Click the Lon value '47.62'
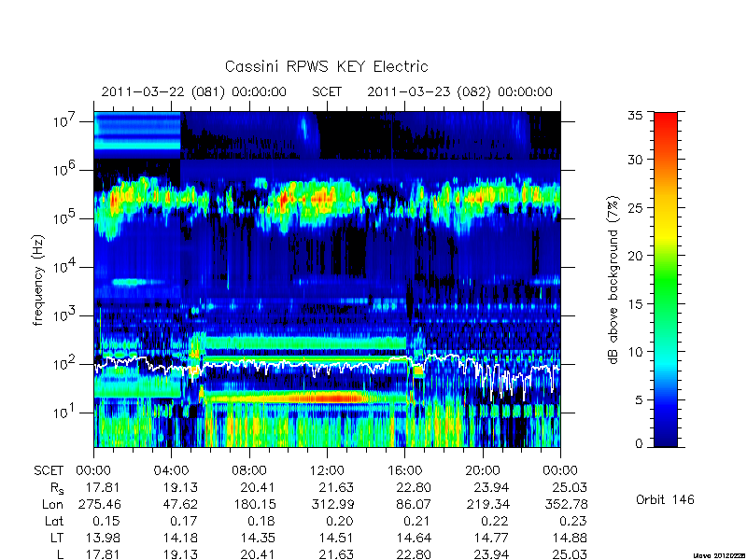Screen dimensions: 747x560 pos(180,504)
